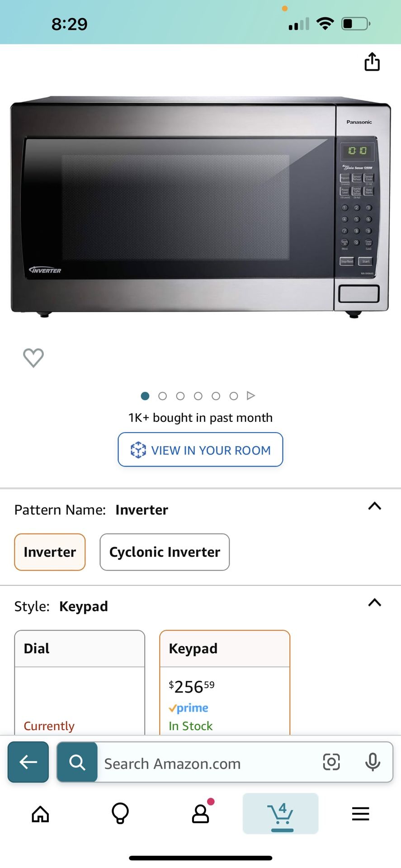Select the Keypad style card
Image resolution: width=401 pixels, height=868 pixels.
224,678
